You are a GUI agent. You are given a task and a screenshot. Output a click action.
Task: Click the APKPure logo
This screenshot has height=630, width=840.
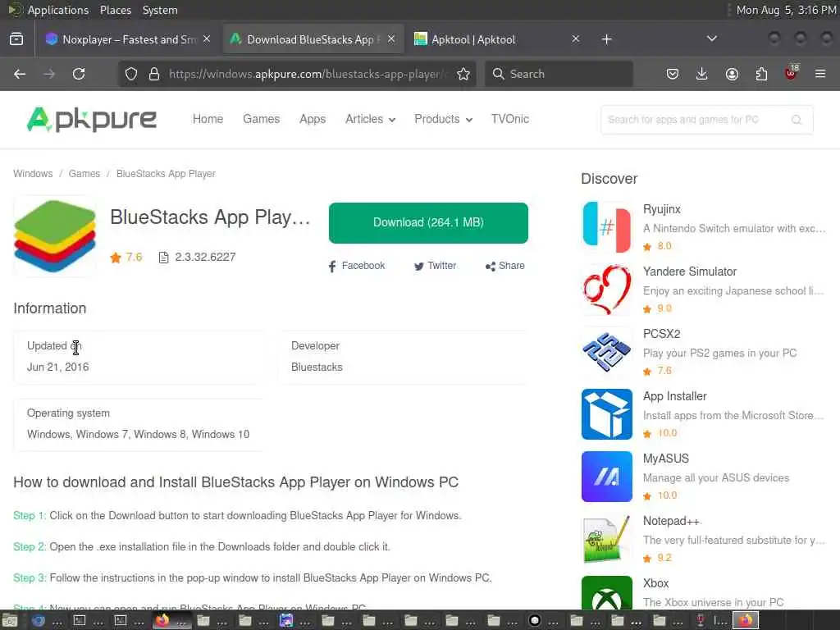pyautogui.click(x=92, y=119)
